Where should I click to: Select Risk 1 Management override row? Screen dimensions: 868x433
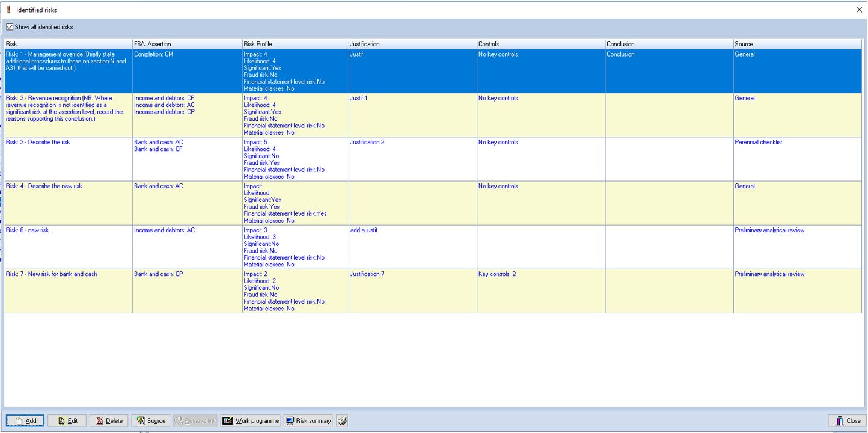click(433, 71)
